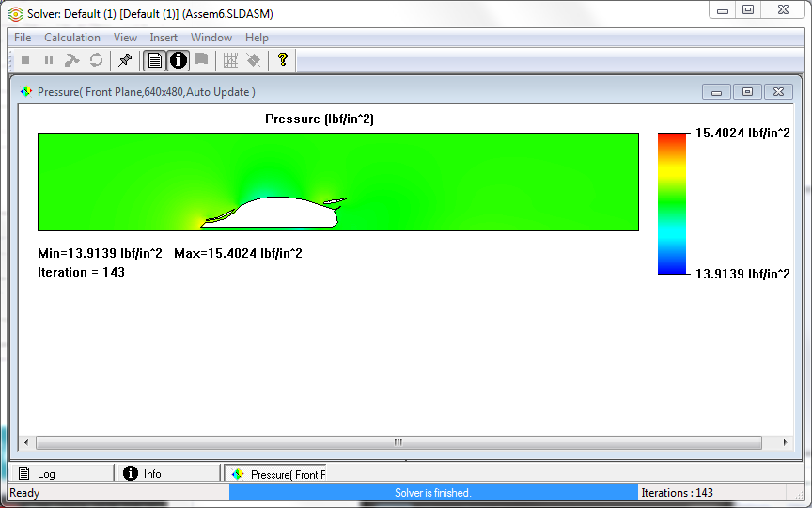The width and height of the screenshot is (812, 508).
Task: Click the yellow question mark help icon
Action: [282, 60]
